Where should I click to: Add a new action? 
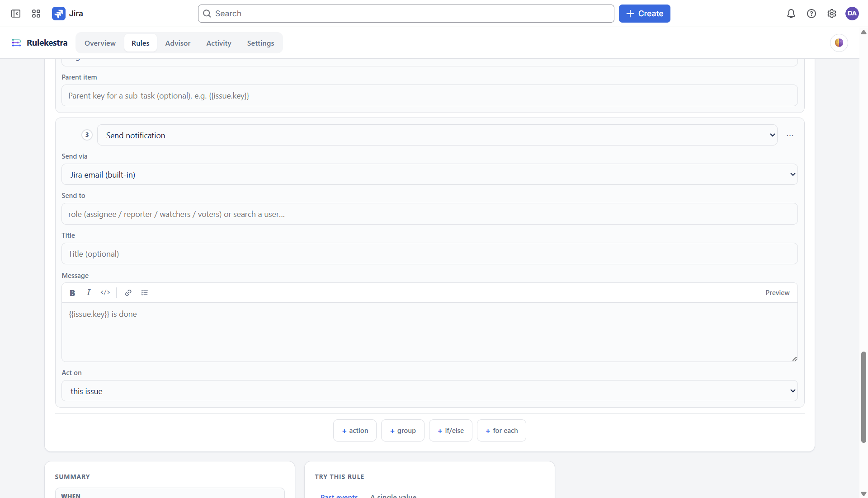click(355, 431)
